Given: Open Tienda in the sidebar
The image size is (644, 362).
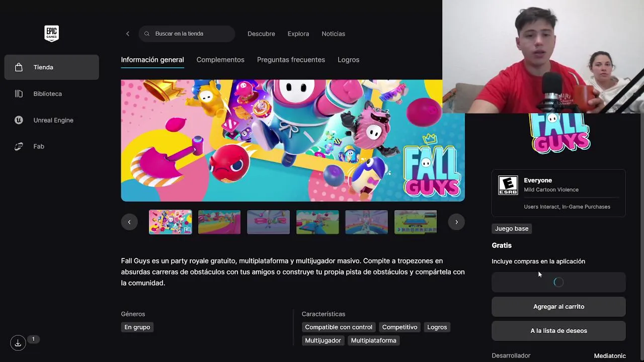Looking at the screenshot, I should tap(52, 67).
